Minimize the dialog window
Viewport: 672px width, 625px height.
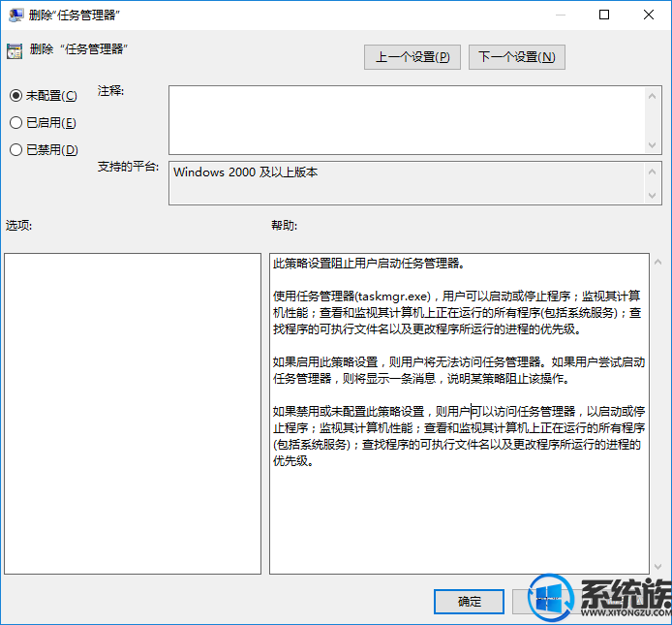point(560,15)
